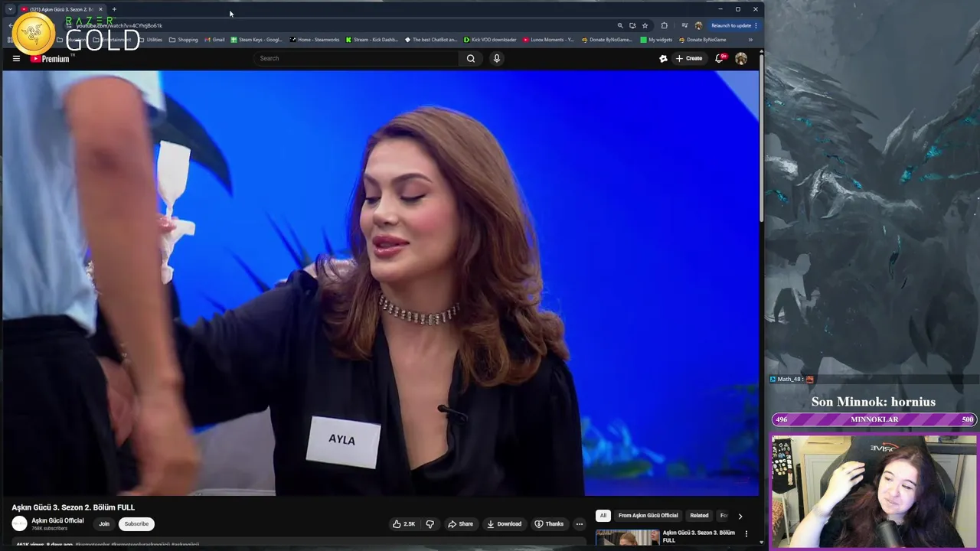Open more actions three-dot menu beside Thanks
This screenshot has width=980, height=551.
[580, 524]
